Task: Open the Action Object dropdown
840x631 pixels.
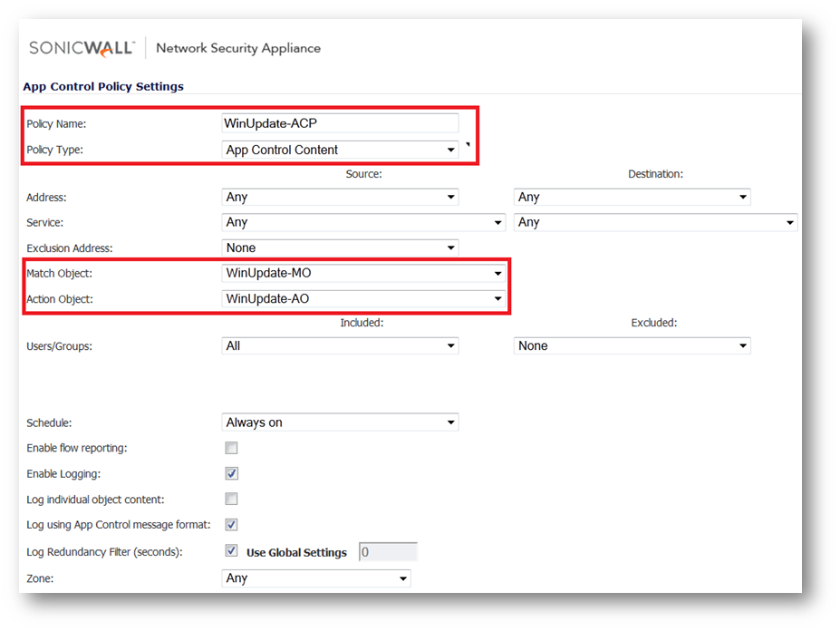Action: (363, 298)
